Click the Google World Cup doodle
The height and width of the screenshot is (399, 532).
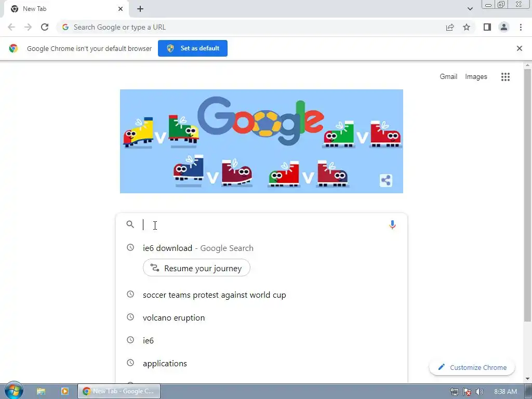click(261, 141)
